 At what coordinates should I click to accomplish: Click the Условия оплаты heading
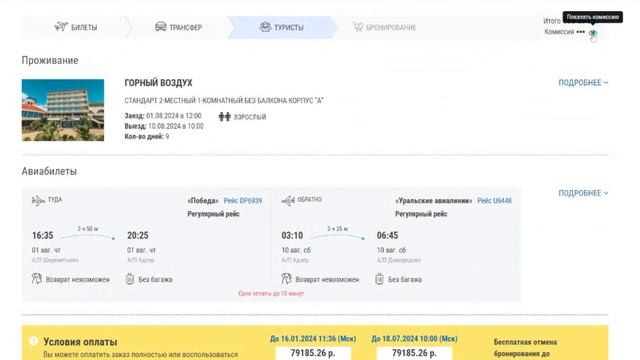click(80, 342)
